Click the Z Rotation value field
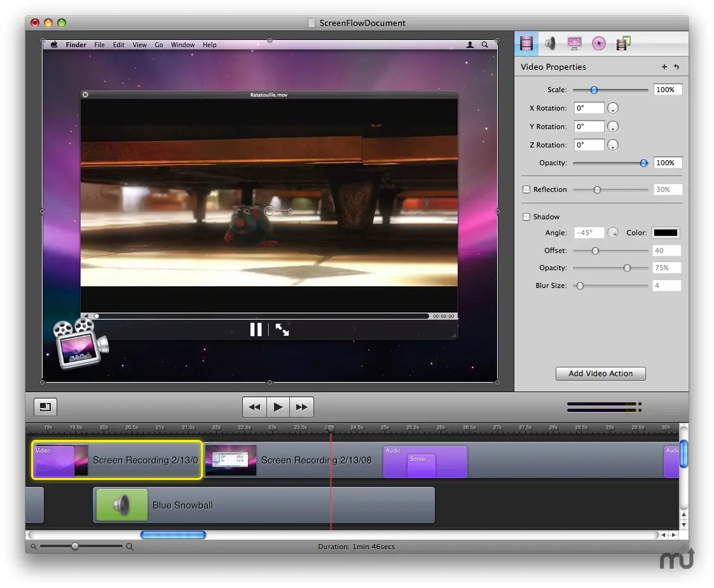The image size is (714, 588). click(589, 145)
